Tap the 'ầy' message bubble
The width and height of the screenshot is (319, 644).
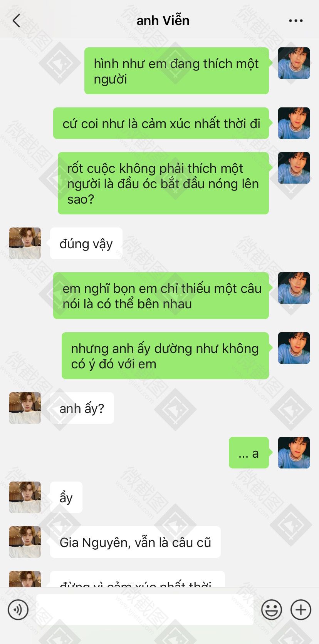point(66,497)
